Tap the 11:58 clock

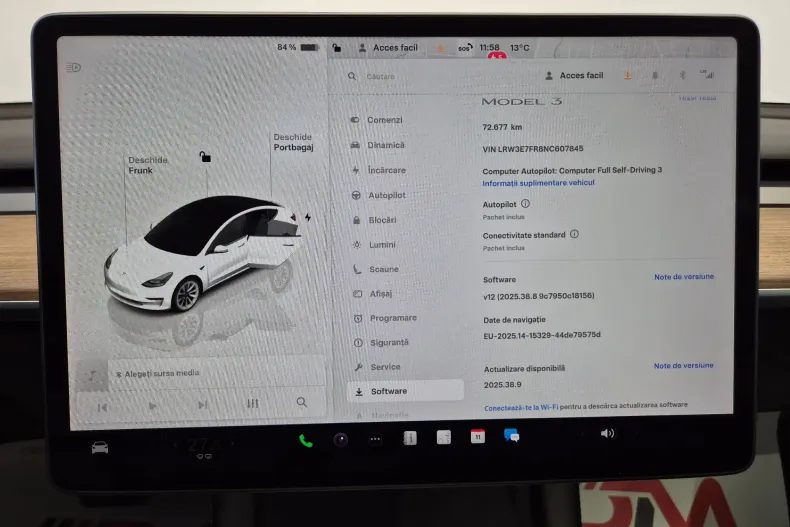click(x=489, y=47)
